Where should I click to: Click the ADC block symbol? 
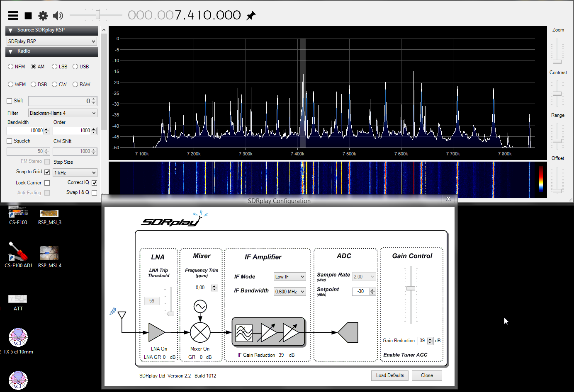click(348, 332)
